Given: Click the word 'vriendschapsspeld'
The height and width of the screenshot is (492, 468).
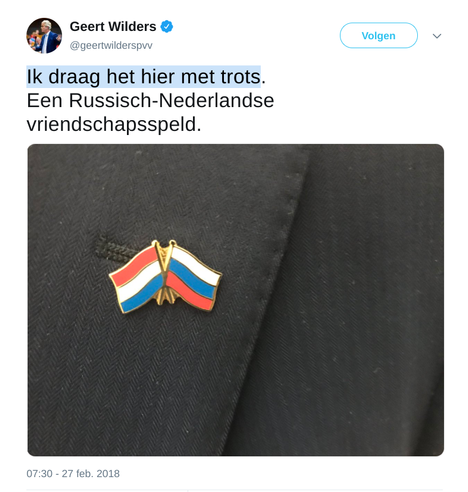Looking at the screenshot, I should point(112,125).
